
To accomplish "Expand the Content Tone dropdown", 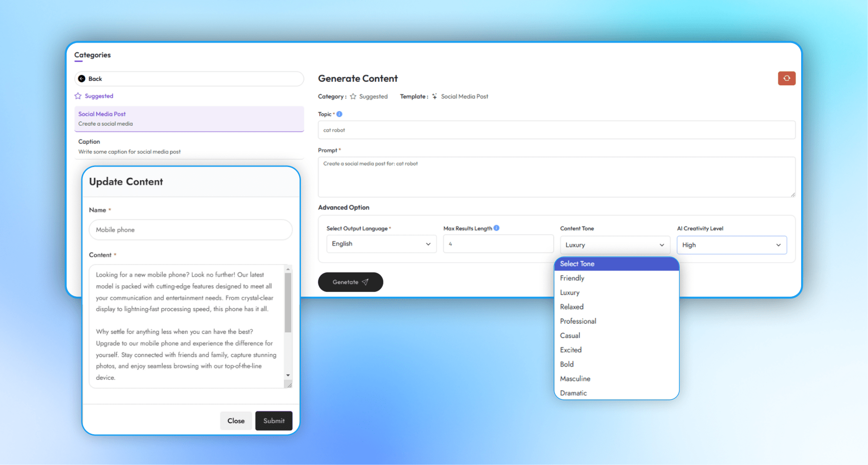I will click(615, 245).
